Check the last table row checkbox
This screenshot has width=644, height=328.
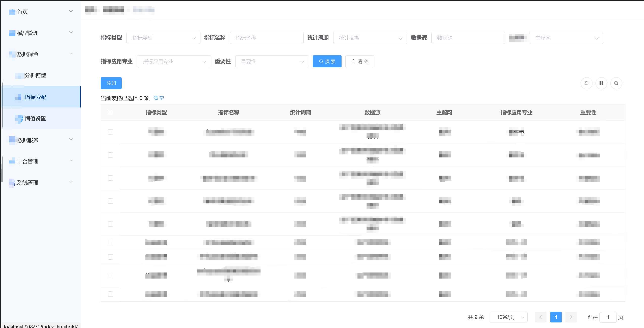(x=110, y=294)
